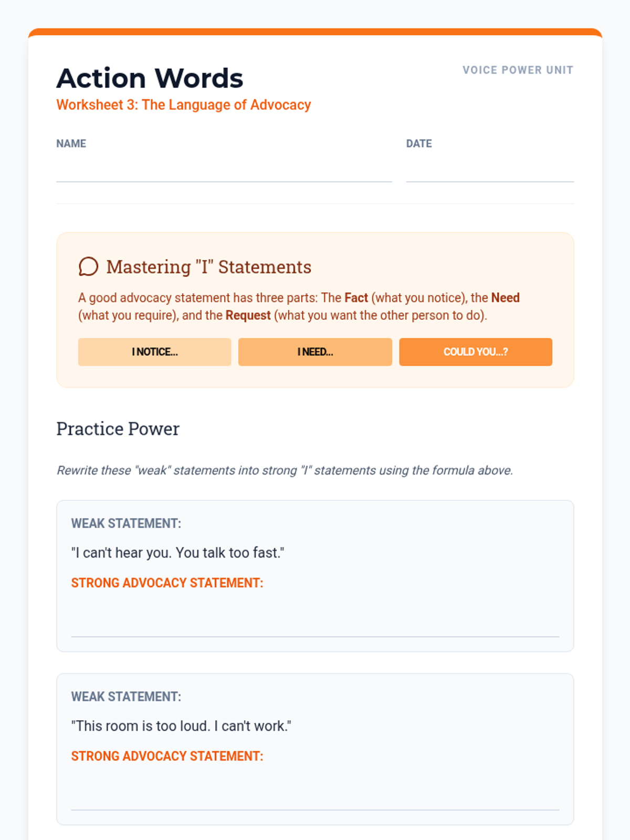Click the "COULD YOU...?" button
The height and width of the screenshot is (840, 630).
coord(475,352)
